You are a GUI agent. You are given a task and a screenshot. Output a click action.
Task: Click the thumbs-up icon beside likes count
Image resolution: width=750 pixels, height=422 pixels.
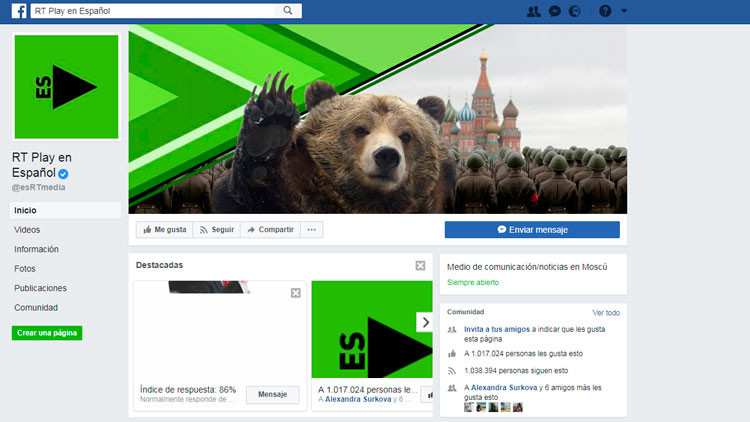pos(452,354)
